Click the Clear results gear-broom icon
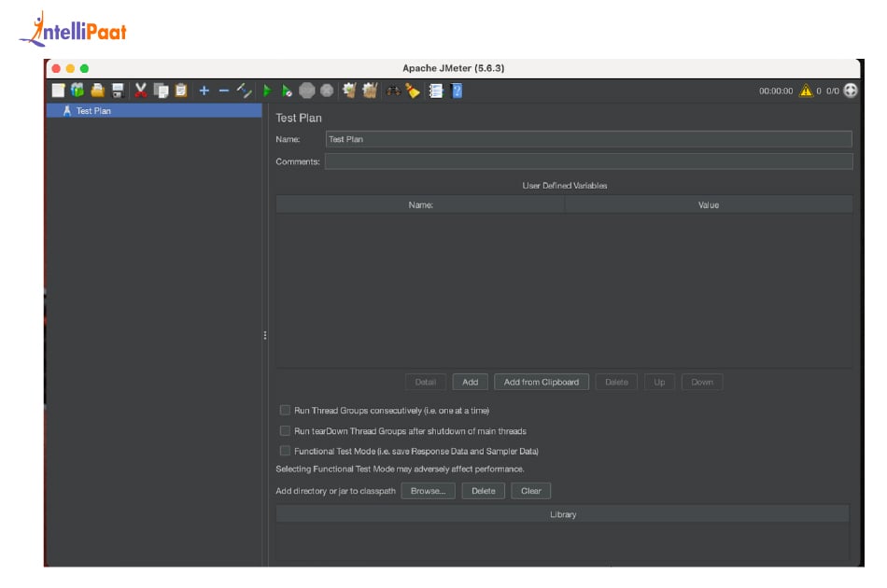This screenshot has height=588, width=887. pyautogui.click(x=349, y=91)
